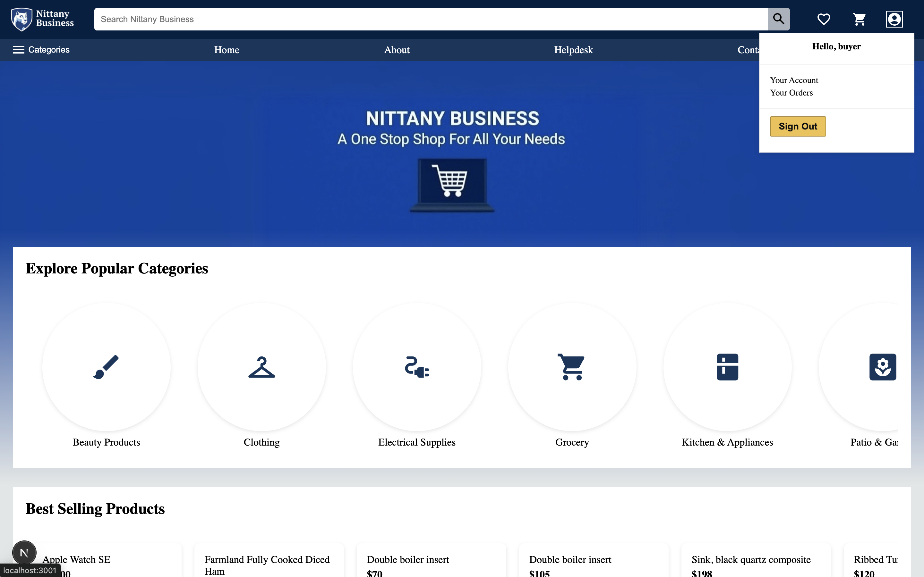Select the Kitchen & Appliances fridge icon
Screen dimensions: 924x577
pyautogui.click(x=727, y=367)
